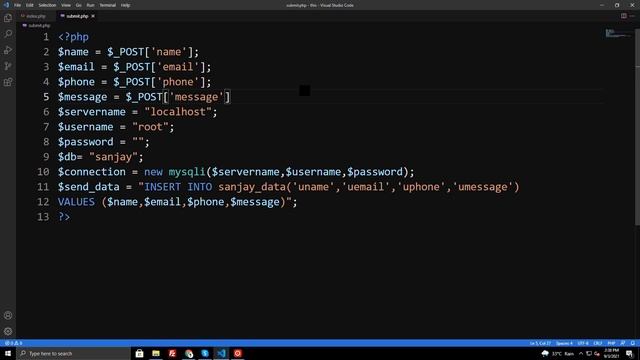Open the Windows Start menu
Image resolution: width=640 pixels, height=360 pixels.
[x=8, y=353]
